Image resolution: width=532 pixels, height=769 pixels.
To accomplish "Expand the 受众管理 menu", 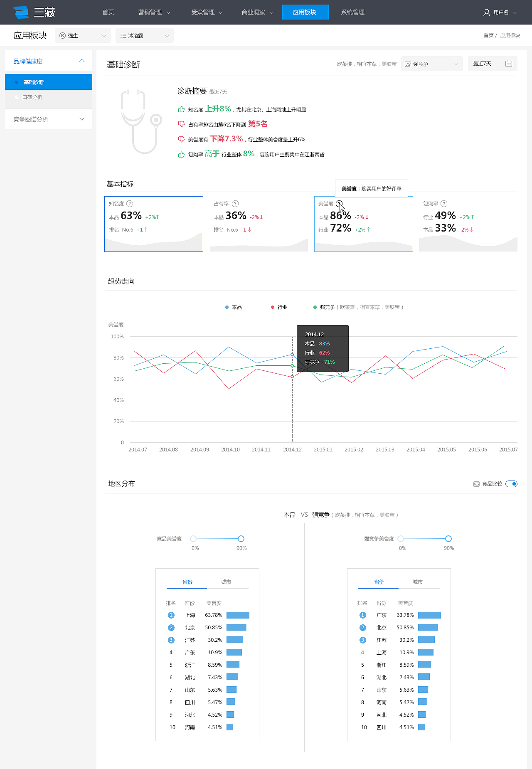I will click(207, 12).
